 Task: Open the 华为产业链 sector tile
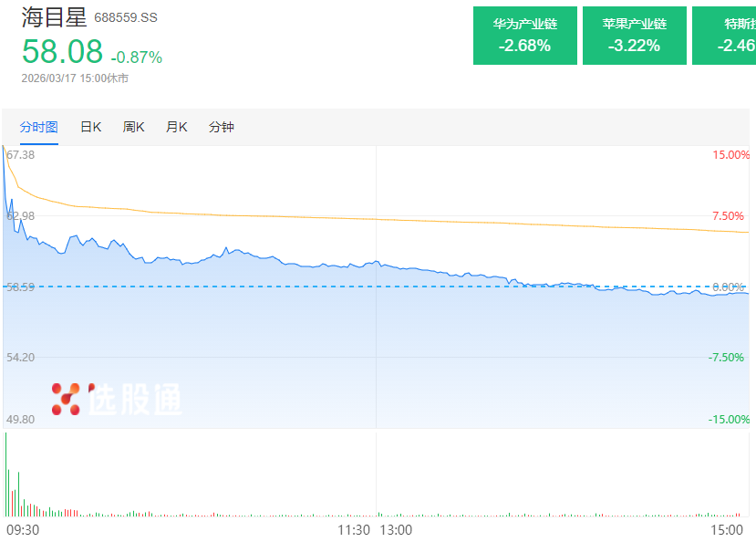pyautogui.click(x=524, y=36)
